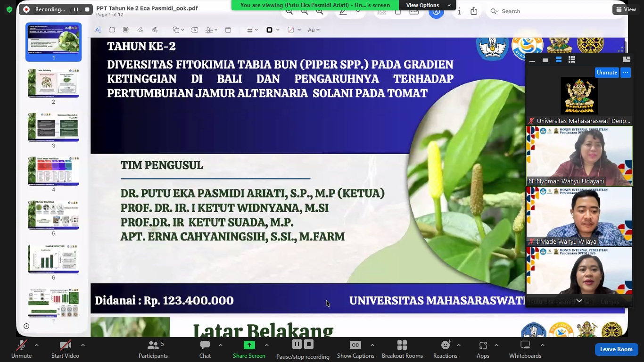The width and height of the screenshot is (644, 362).
Task: Toggle Show Captions
Action: pyautogui.click(x=355, y=350)
